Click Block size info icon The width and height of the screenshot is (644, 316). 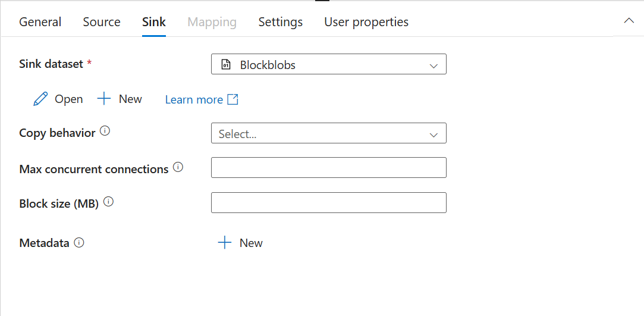point(108,202)
